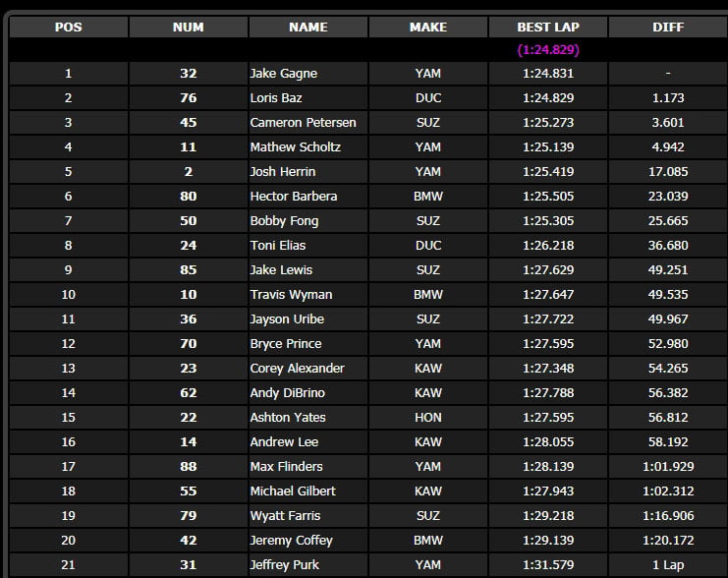Select Hector Barbera's BMW make cell
The width and height of the screenshot is (728, 578).
(x=428, y=196)
